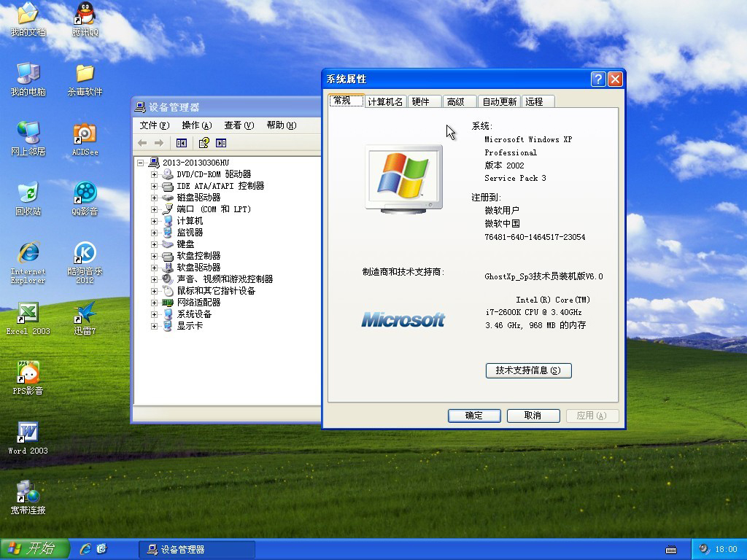This screenshot has height=560, width=747.
Task: Select the 我的电脑 desktop icon
Action: tap(28, 79)
